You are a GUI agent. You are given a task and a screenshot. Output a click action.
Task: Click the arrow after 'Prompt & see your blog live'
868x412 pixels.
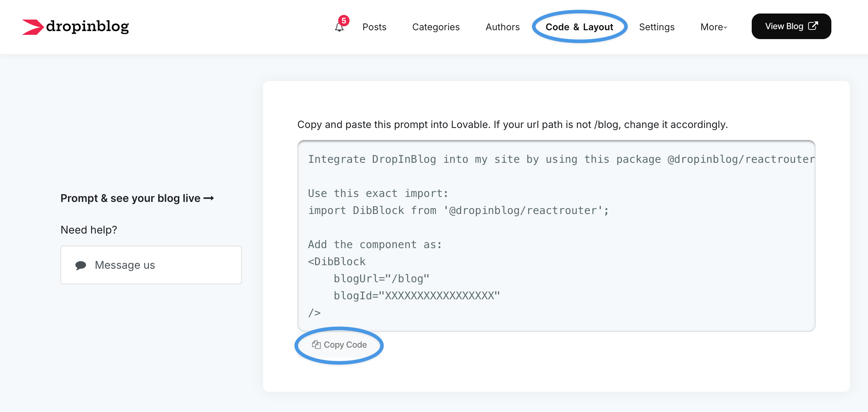[x=209, y=198]
